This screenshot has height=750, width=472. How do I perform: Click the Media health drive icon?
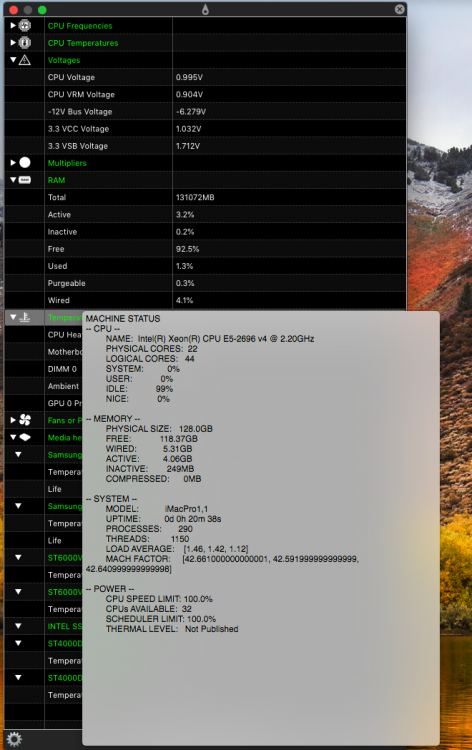pyautogui.click(x=25, y=437)
